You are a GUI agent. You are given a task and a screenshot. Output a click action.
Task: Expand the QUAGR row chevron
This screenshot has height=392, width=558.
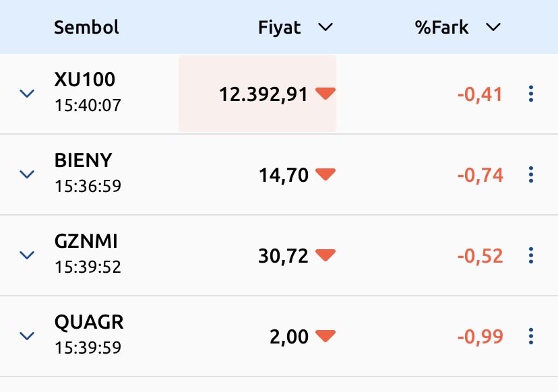pyautogui.click(x=27, y=336)
